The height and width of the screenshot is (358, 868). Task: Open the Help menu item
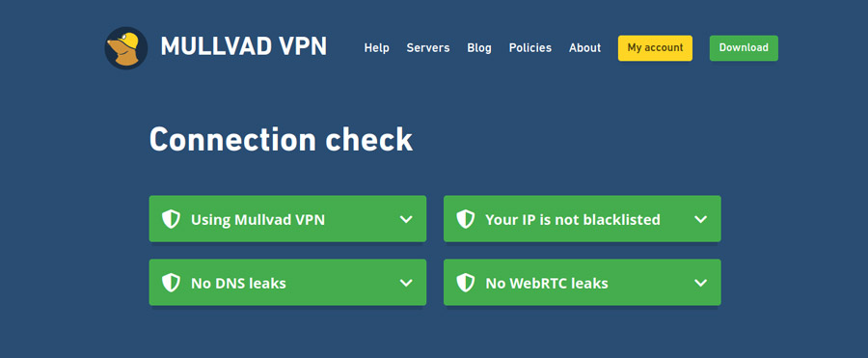coord(376,48)
